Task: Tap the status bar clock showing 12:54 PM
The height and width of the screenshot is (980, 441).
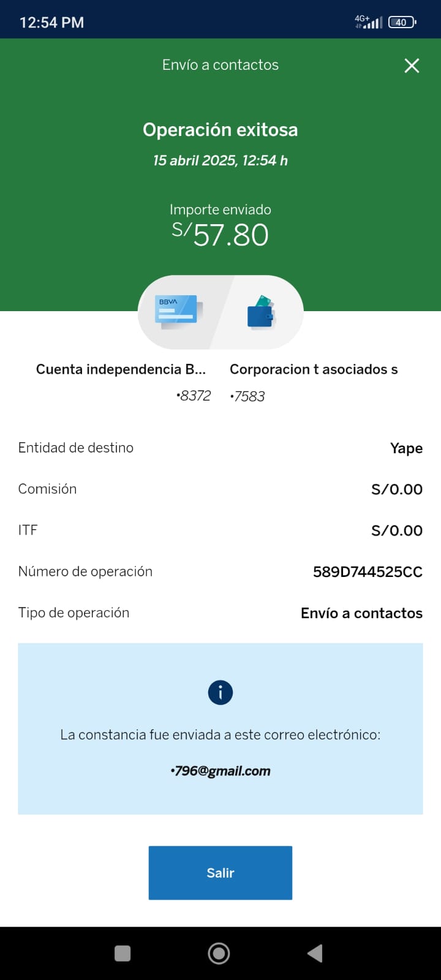Action: coord(52,23)
